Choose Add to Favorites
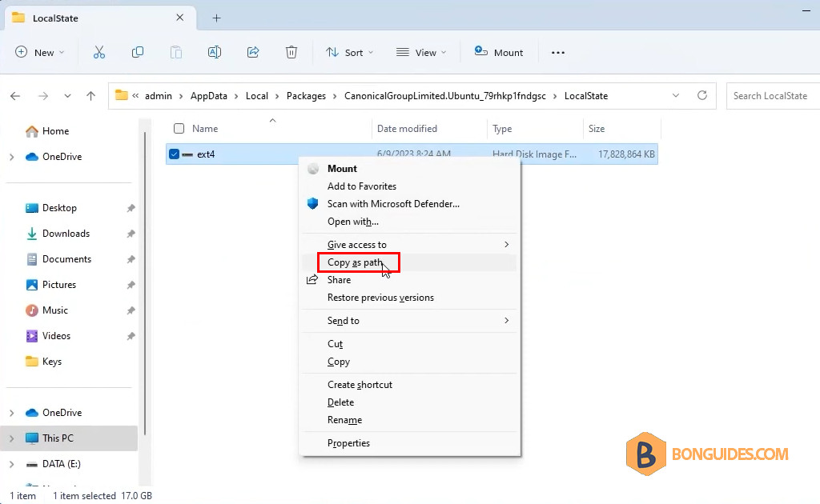820x504 pixels. tap(409, 186)
